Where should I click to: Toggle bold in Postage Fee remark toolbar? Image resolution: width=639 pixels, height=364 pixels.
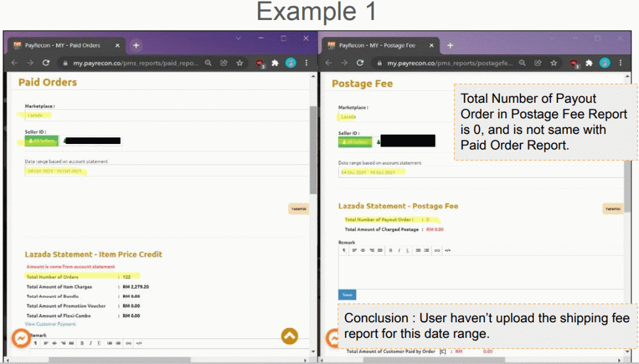tap(391, 251)
